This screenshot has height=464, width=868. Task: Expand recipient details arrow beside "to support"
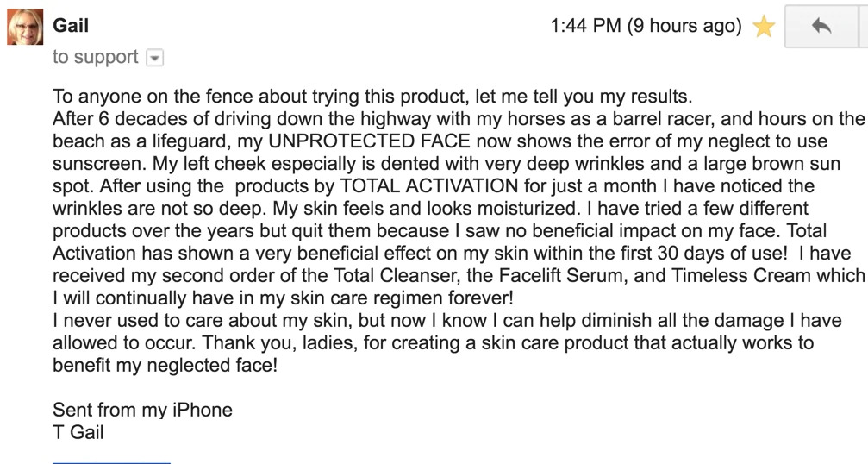154,58
